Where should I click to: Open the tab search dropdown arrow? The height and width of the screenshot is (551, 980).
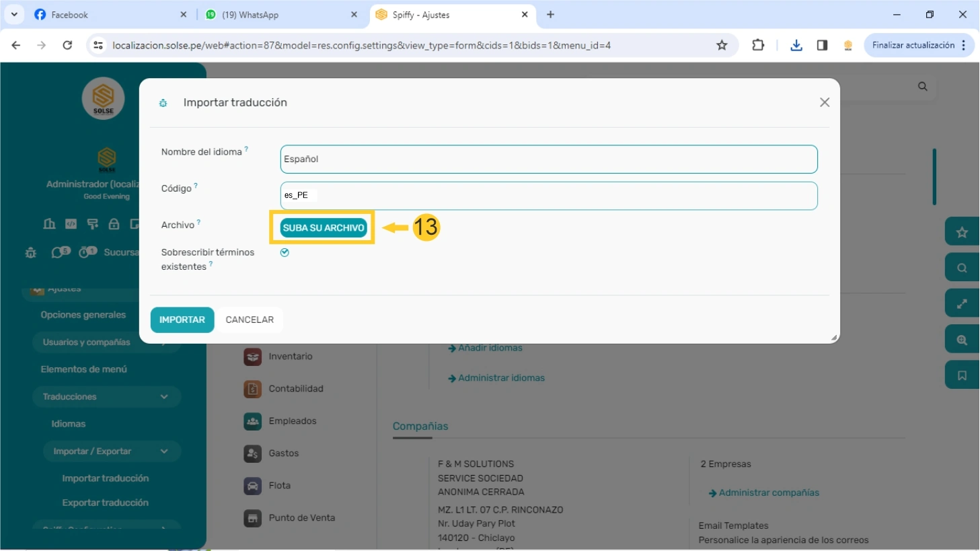tap(14, 14)
